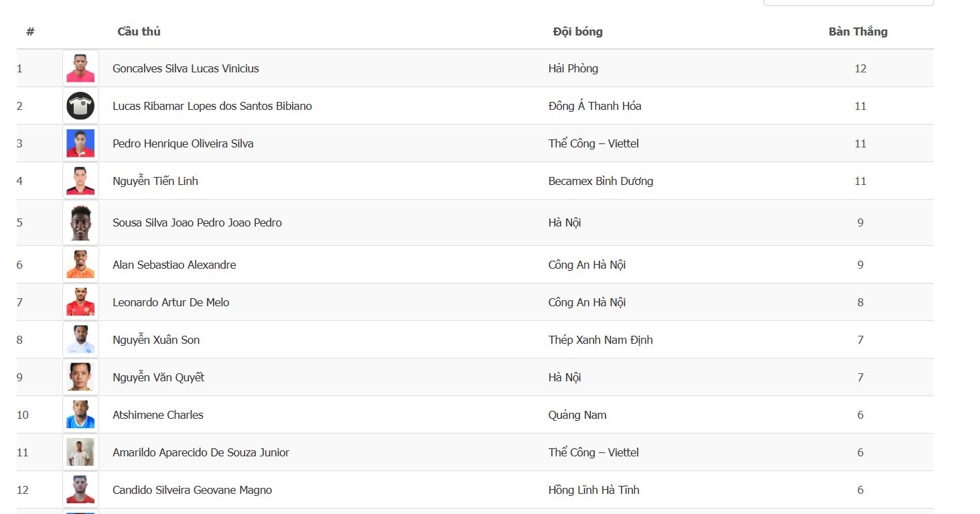Focus the search input box at top right
The image size is (980, 514).
click(848, 2)
